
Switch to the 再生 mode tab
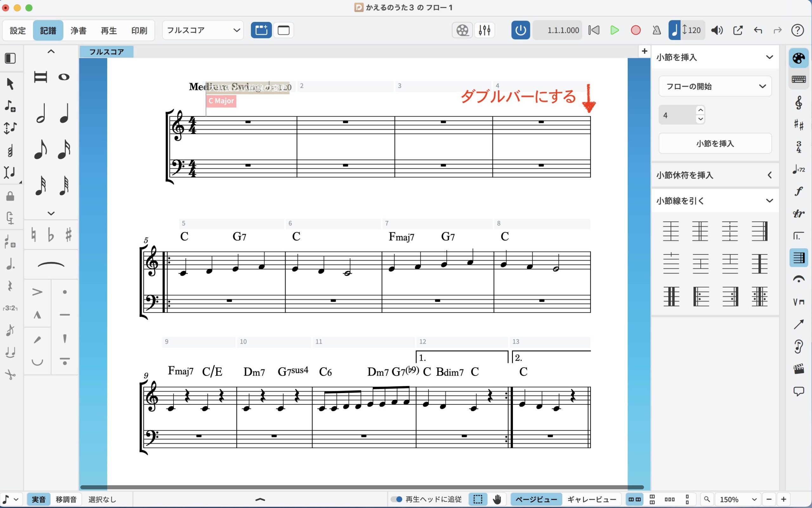coord(108,30)
